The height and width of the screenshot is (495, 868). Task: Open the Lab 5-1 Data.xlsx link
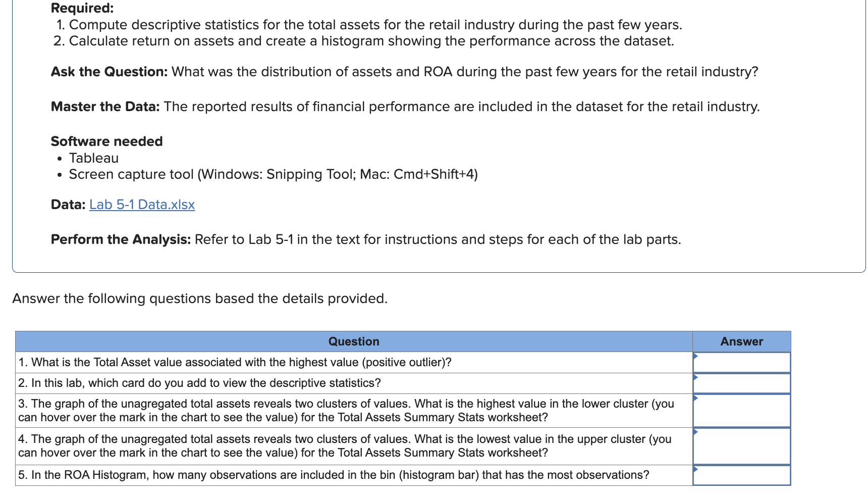pyautogui.click(x=141, y=205)
